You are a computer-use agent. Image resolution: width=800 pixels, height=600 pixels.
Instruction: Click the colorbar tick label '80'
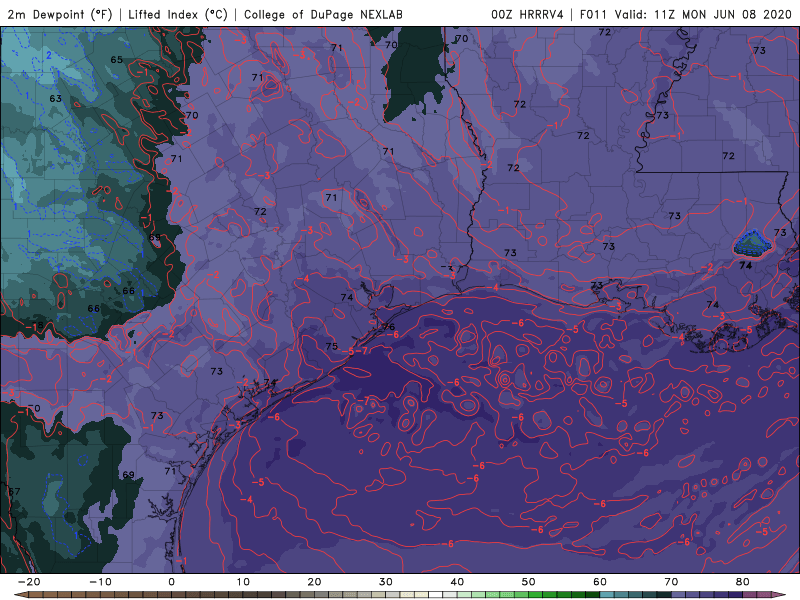(743, 582)
